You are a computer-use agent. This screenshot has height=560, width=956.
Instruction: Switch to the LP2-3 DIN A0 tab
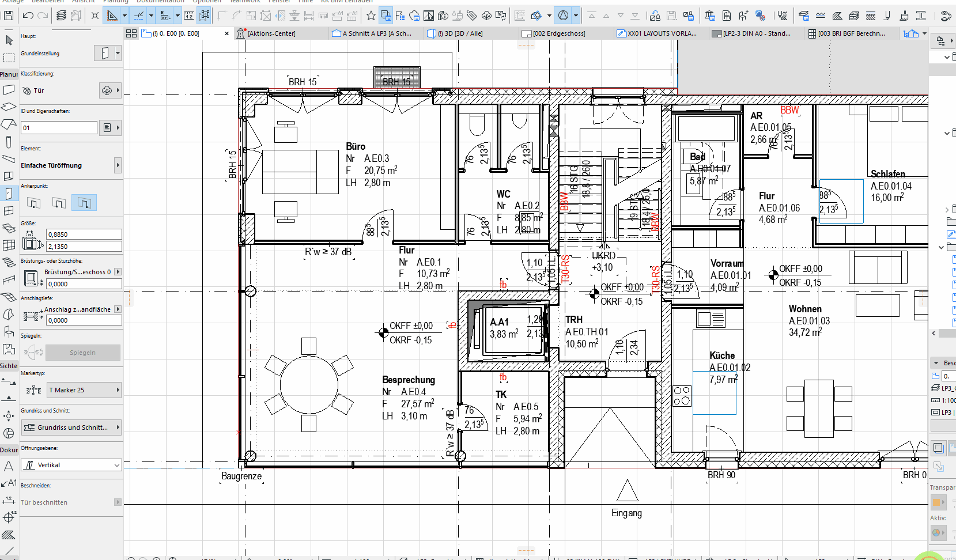click(757, 33)
